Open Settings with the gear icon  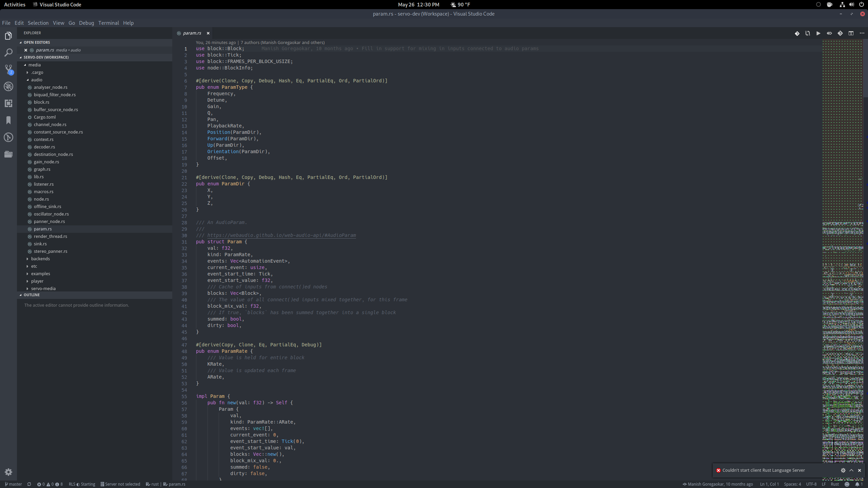(x=9, y=472)
